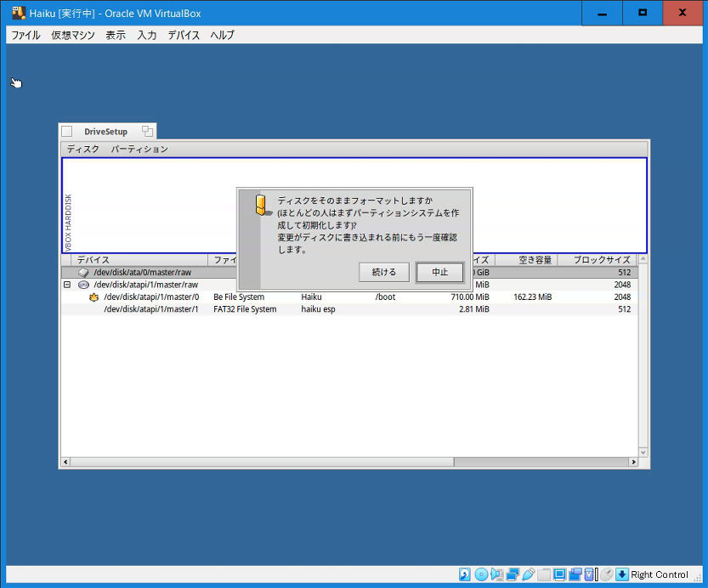This screenshot has width=708, height=588.
Task: Click 中止 button to cancel
Action: coord(439,272)
